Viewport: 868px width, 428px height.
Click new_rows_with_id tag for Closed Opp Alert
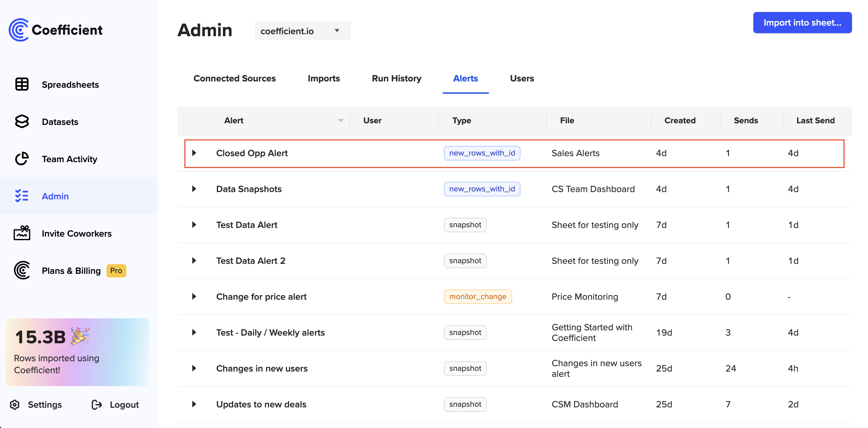(x=482, y=153)
